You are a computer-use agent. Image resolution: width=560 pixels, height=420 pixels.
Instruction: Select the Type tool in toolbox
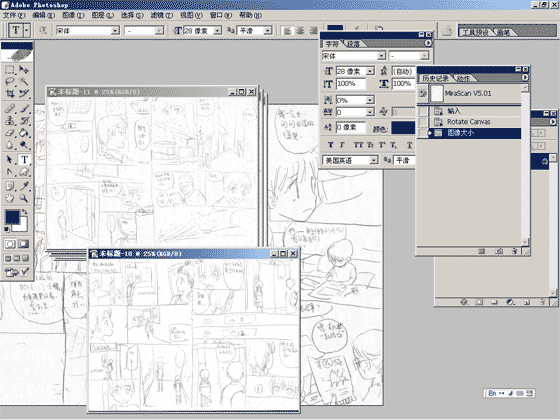[24, 159]
